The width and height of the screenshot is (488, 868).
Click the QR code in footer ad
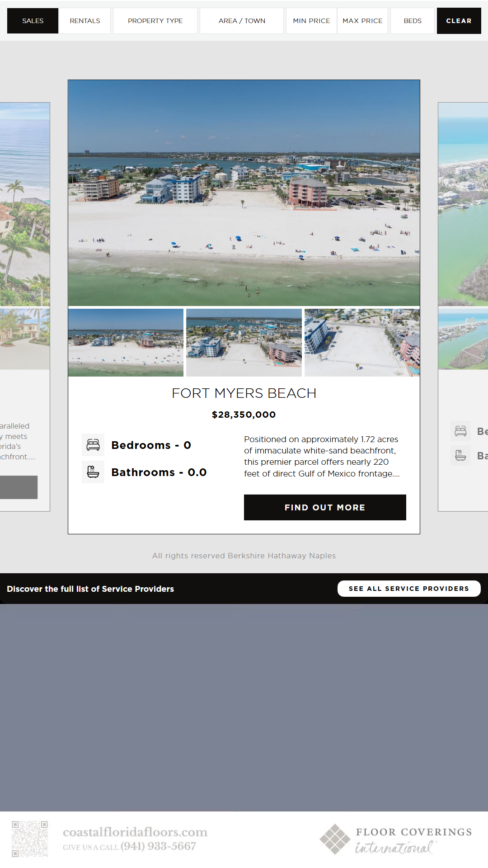click(30, 839)
